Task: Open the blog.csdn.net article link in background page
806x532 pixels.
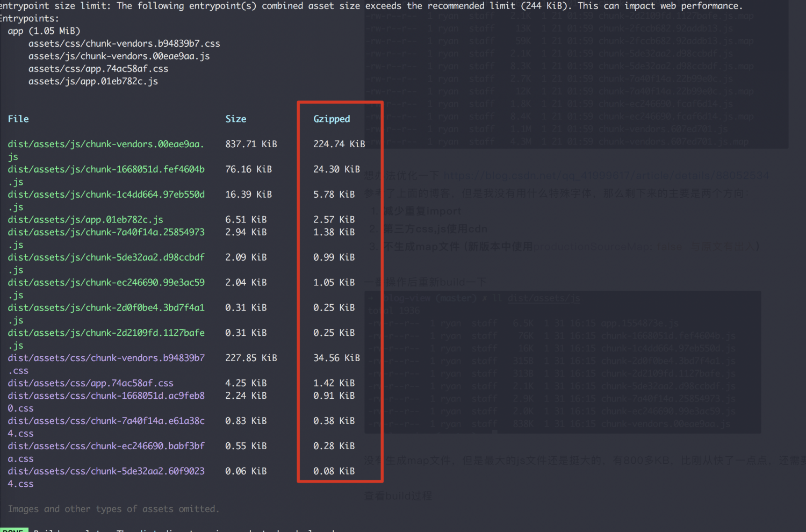Action: (x=606, y=176)
